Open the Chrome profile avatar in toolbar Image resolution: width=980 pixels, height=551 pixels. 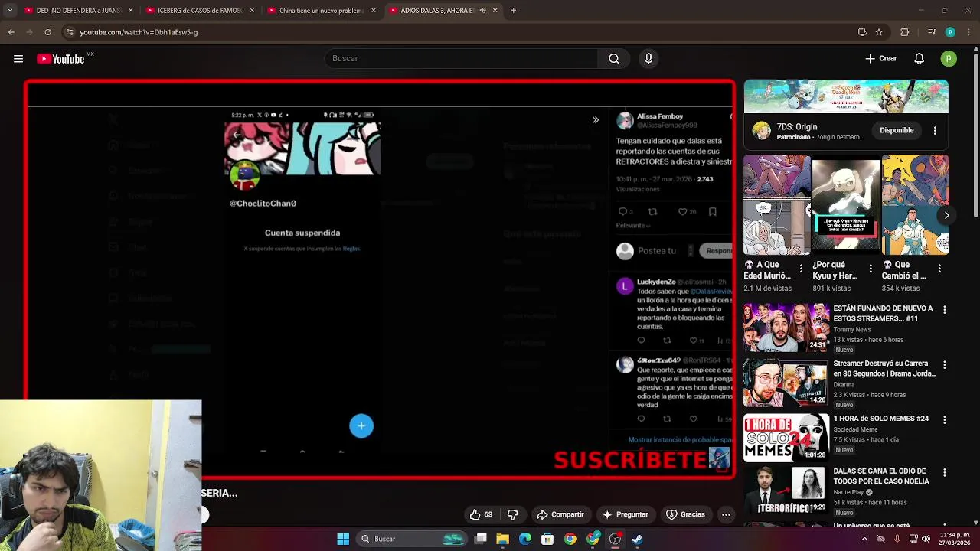pyautogui.click(x=950, y=32)
